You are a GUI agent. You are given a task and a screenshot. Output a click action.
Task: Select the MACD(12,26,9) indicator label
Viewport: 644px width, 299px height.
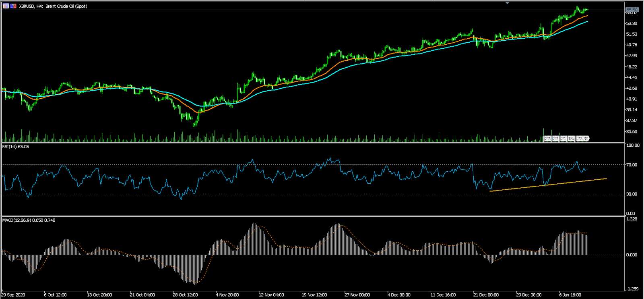click(x=29, y=220)
